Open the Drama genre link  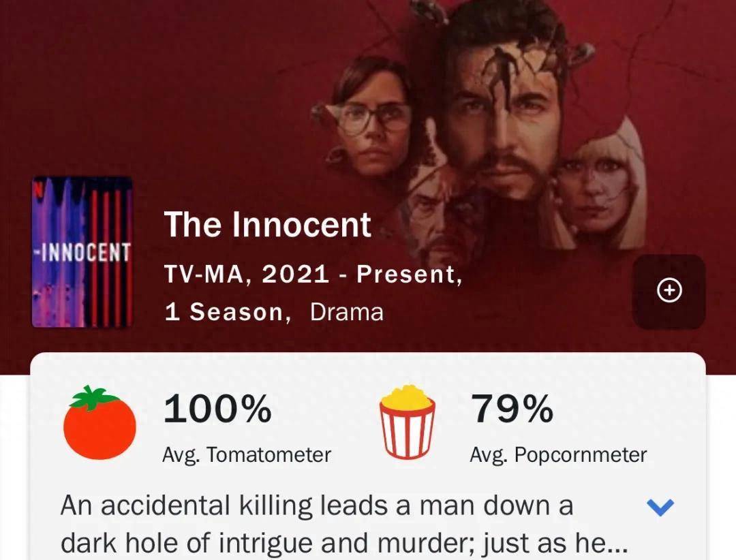click(346, 312)
